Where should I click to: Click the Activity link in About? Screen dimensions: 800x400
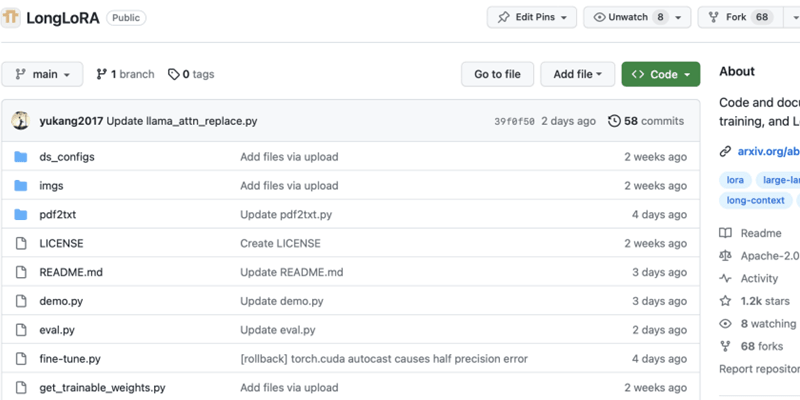pos(759,279)
